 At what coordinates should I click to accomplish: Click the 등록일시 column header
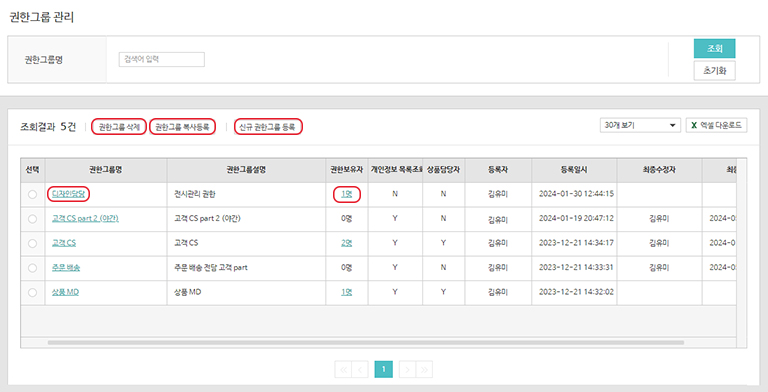(x=574, y=170)
